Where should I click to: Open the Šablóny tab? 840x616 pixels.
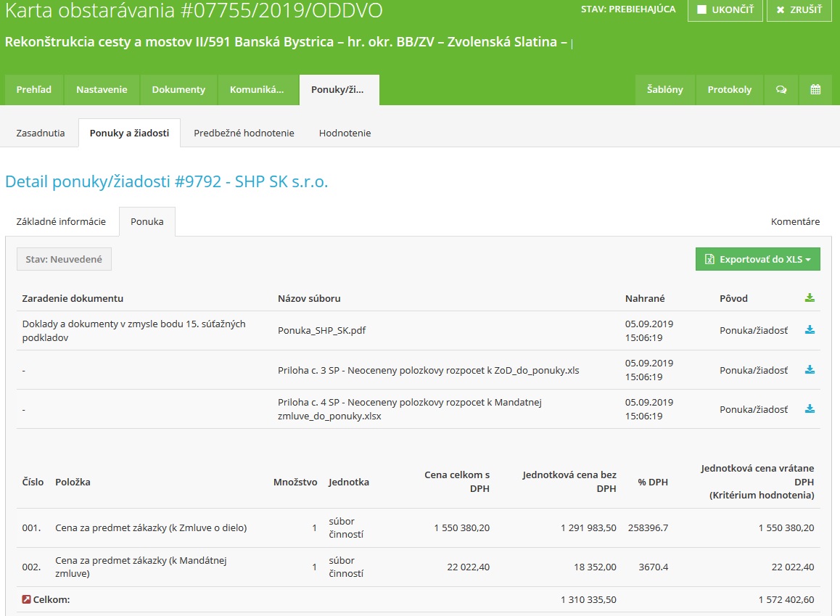(x=664, y=90)
